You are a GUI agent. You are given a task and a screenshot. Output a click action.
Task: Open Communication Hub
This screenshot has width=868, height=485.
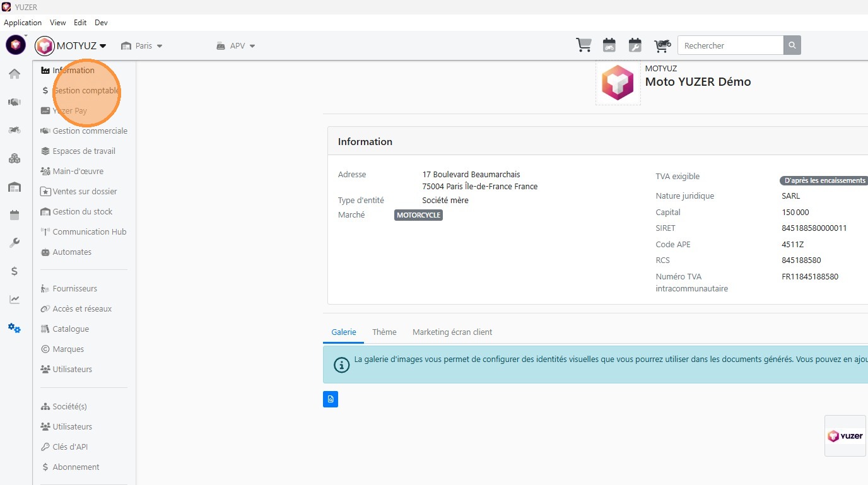85,231
